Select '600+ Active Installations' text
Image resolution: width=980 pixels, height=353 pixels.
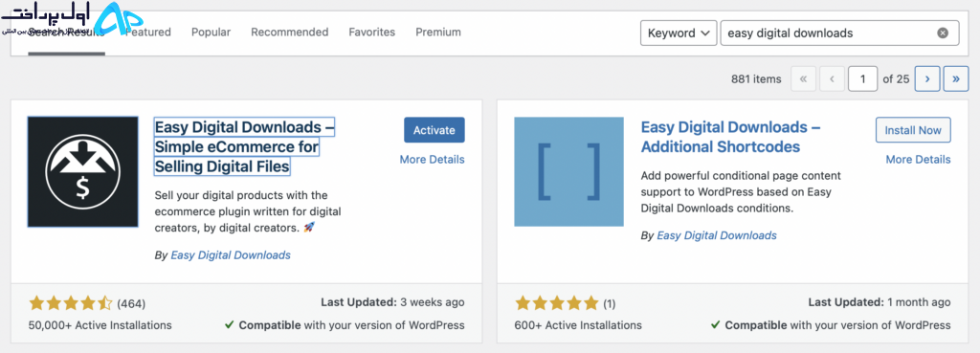[x=578, y=325]
